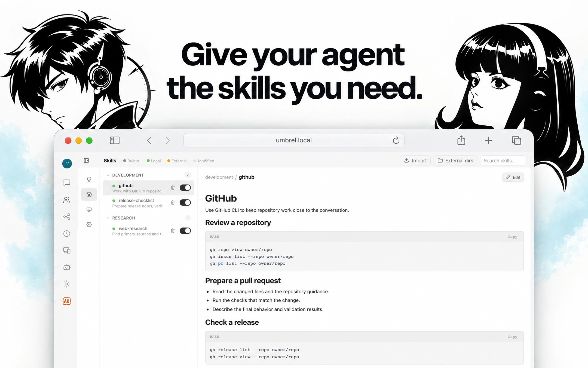Screen dimensions: 588x368
Task: Click the devices monitor icon in sidebar
Action: click(x=67, y=251)
